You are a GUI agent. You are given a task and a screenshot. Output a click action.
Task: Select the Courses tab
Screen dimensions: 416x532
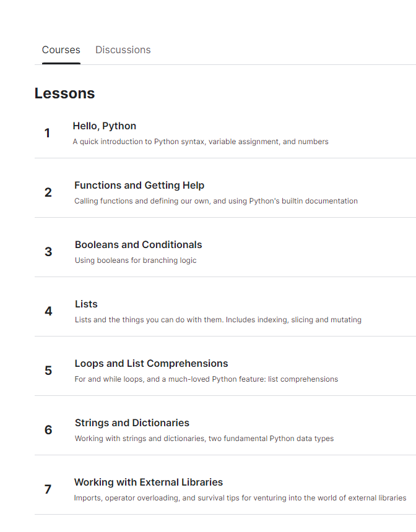(61, 49)
